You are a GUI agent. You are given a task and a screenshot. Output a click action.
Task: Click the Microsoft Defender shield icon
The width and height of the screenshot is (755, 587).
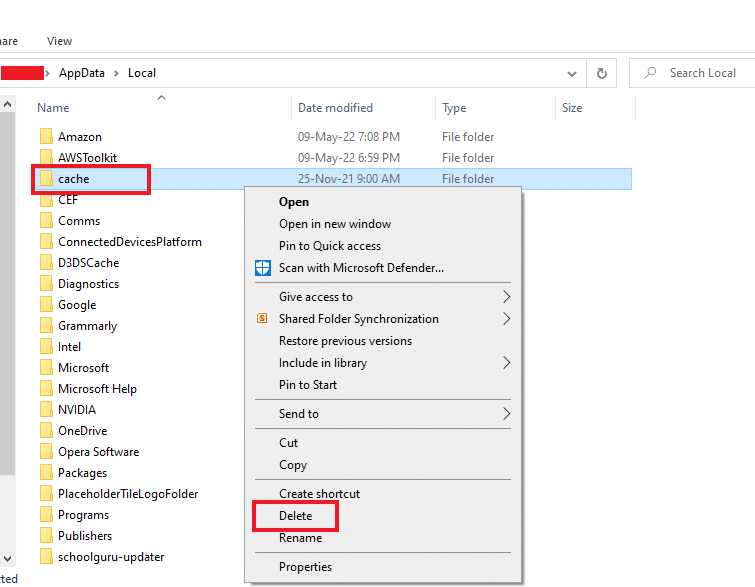tap(263, 268)
